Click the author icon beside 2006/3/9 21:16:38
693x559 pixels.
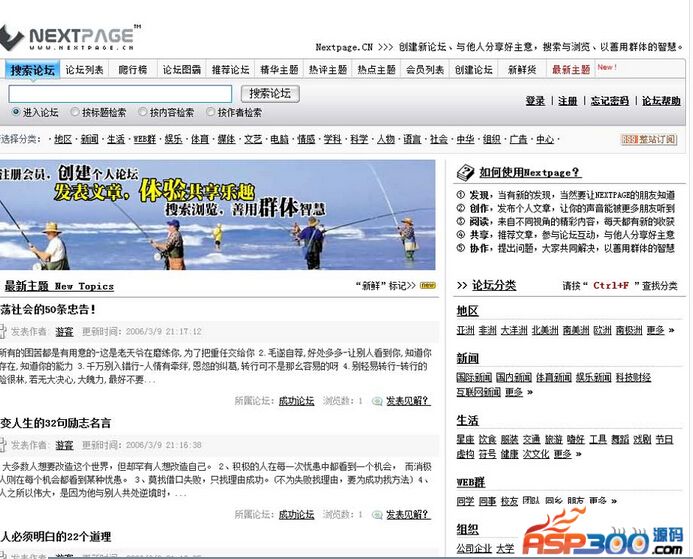coord(3,445)
